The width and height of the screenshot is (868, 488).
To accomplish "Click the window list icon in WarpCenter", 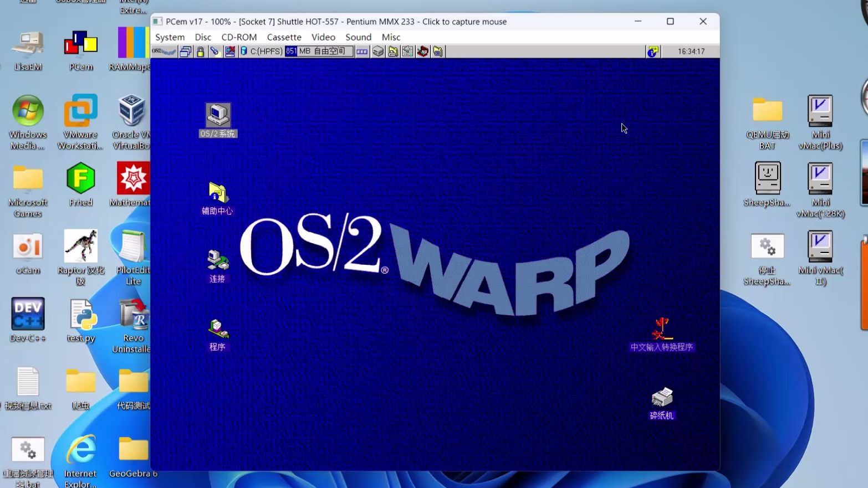I will 186,52.
